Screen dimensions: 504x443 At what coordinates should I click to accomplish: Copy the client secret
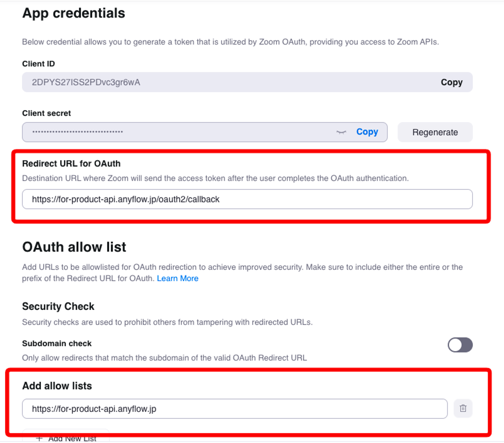coord(367,132)
